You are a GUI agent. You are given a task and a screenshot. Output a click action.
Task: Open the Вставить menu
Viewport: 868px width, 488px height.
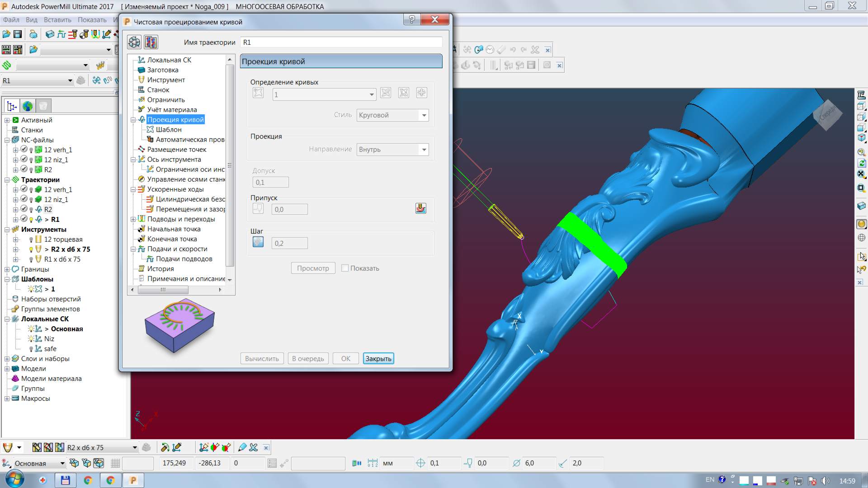[57, 20]
